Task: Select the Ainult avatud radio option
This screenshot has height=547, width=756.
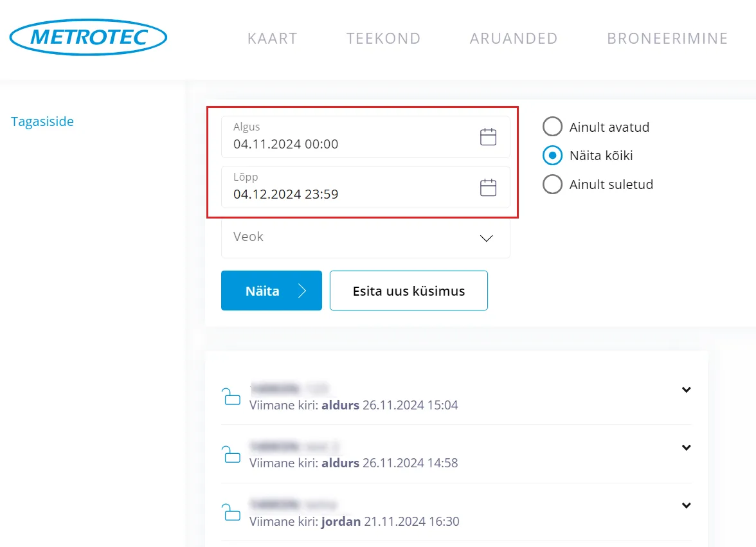Action: point(552,127)
